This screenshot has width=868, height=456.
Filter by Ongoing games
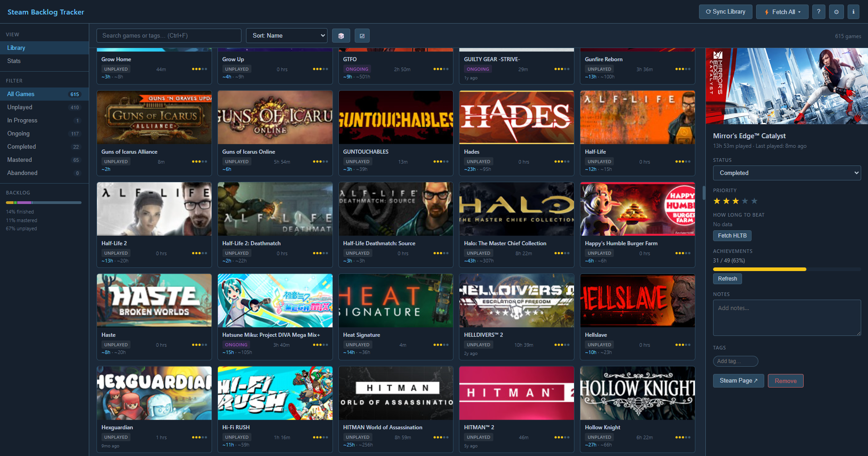point(44,133)
